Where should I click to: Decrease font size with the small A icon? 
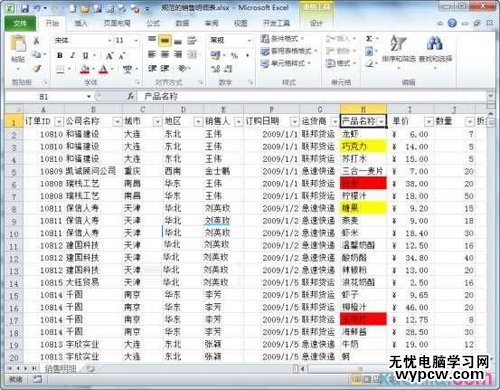click(122, 56)
